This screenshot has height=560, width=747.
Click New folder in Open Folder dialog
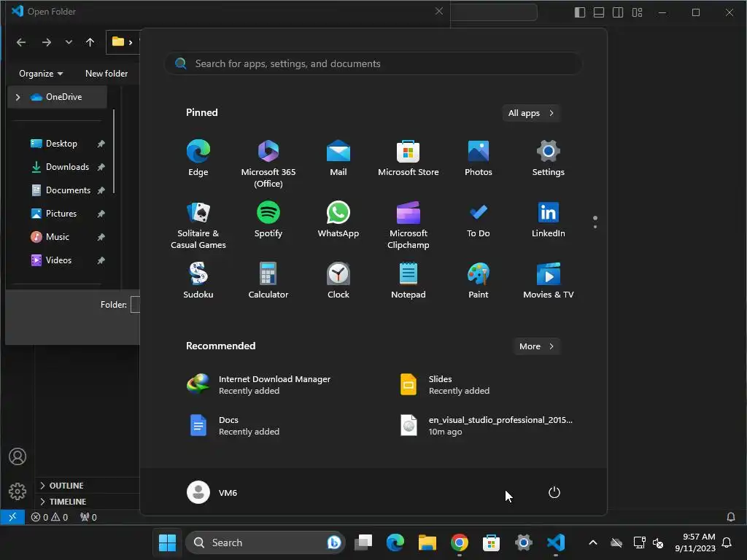107,74
